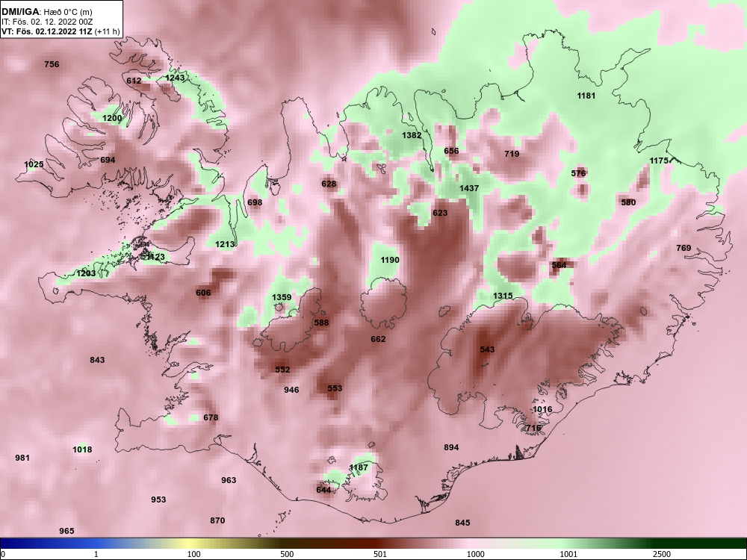Click the map value 580
Image resolution: width=747 pixels, height=560 pixels.
pos(628,202)
